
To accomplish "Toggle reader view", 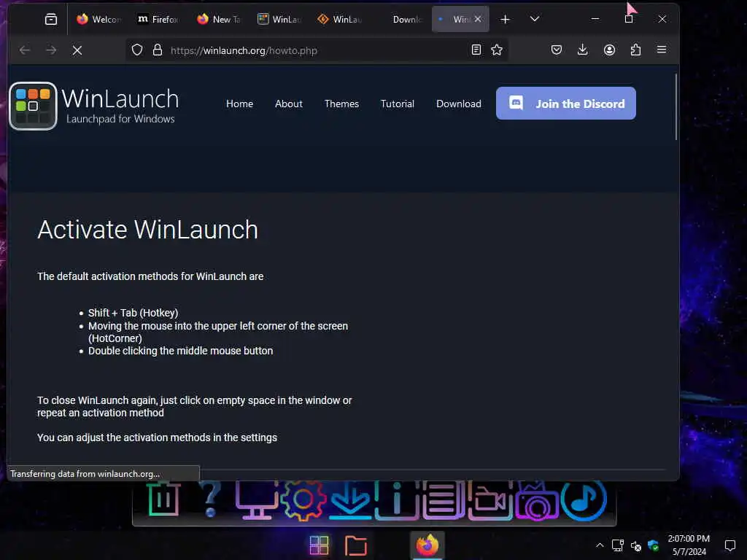I will [x=476, y=50].
